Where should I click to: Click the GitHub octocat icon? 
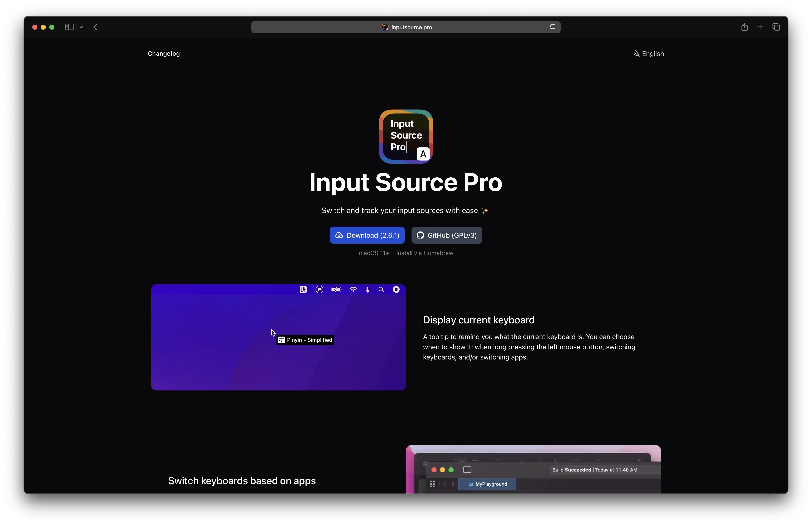point(420,235)
